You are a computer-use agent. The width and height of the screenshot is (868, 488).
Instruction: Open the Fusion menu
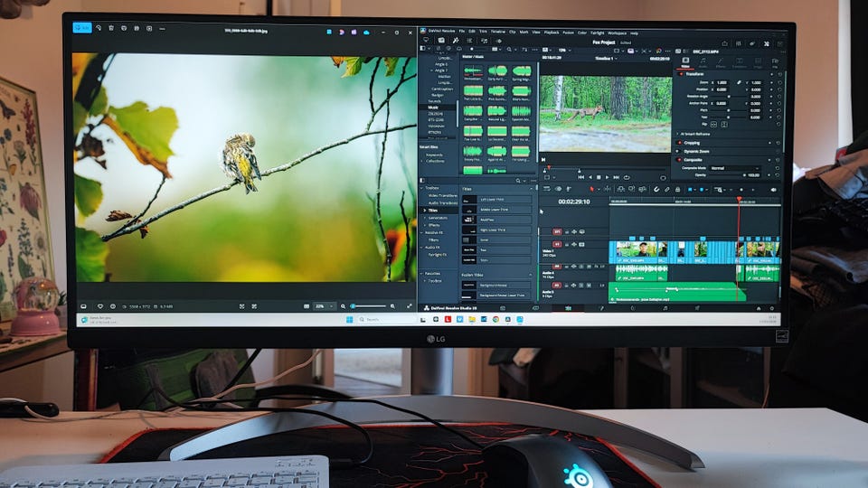569,33
